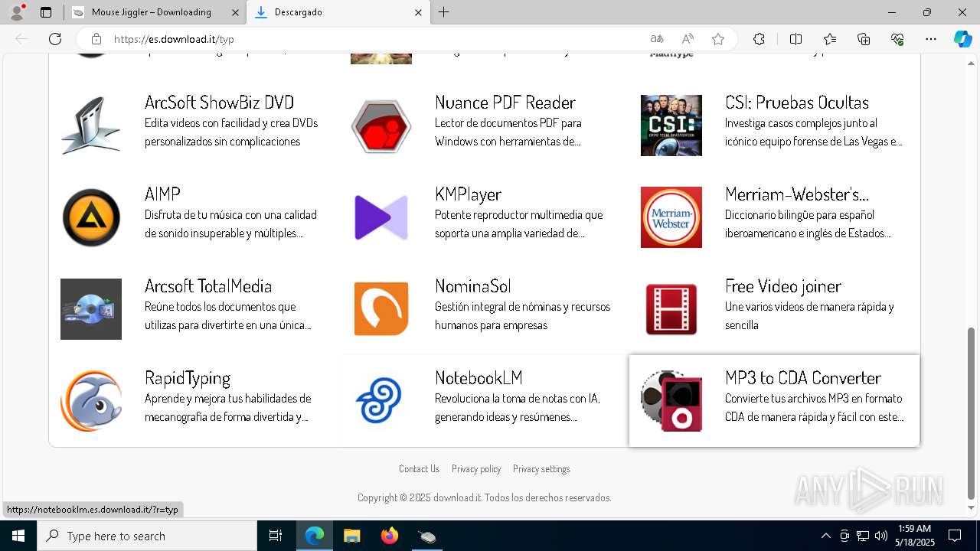Image resolution: width=980 pixels, height=551 pixels.
Task: Add this page to favorites star
Action: [718, 39]
